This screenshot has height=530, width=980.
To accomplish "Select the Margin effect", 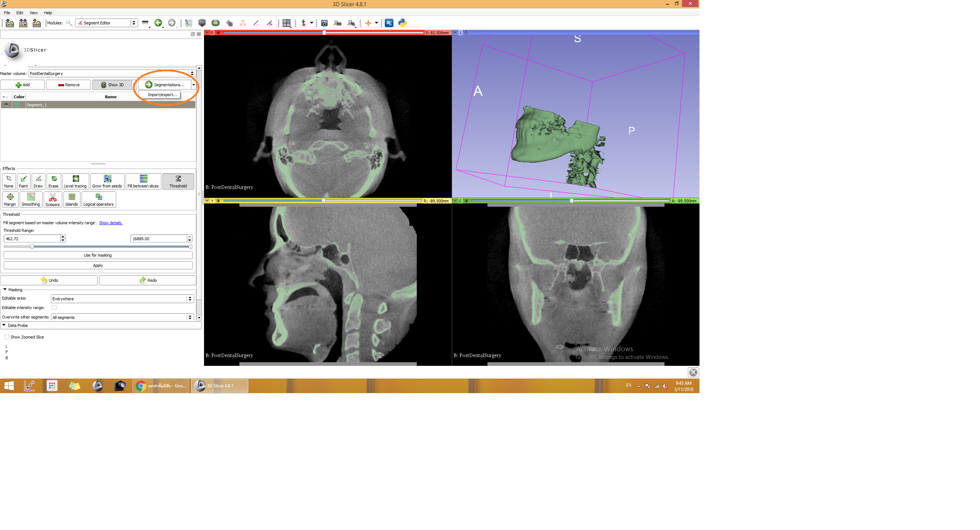I will pyautogui.click(x=10, y=199).
